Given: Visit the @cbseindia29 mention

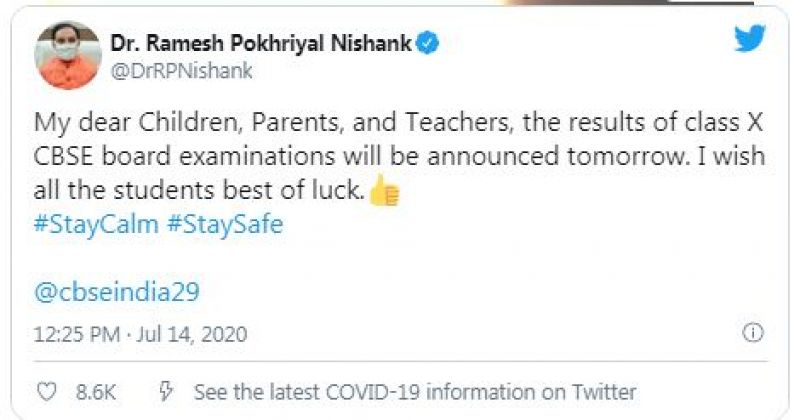Looking at the screenshot, I should (117, 292).
